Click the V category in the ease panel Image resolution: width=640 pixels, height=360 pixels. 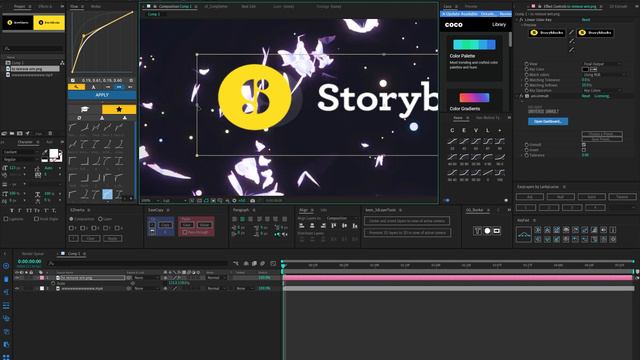[476, 130]
